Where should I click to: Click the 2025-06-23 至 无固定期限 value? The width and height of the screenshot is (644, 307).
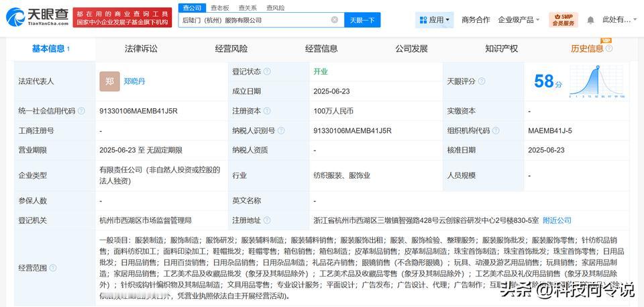(x=141, y=150)
